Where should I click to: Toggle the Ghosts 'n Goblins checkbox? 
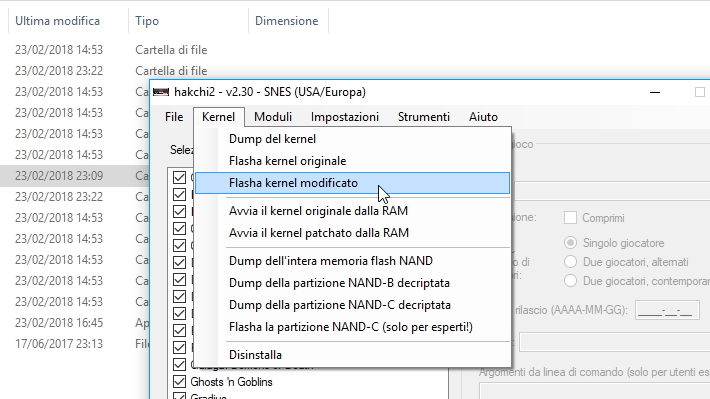[x=179, y=382]
